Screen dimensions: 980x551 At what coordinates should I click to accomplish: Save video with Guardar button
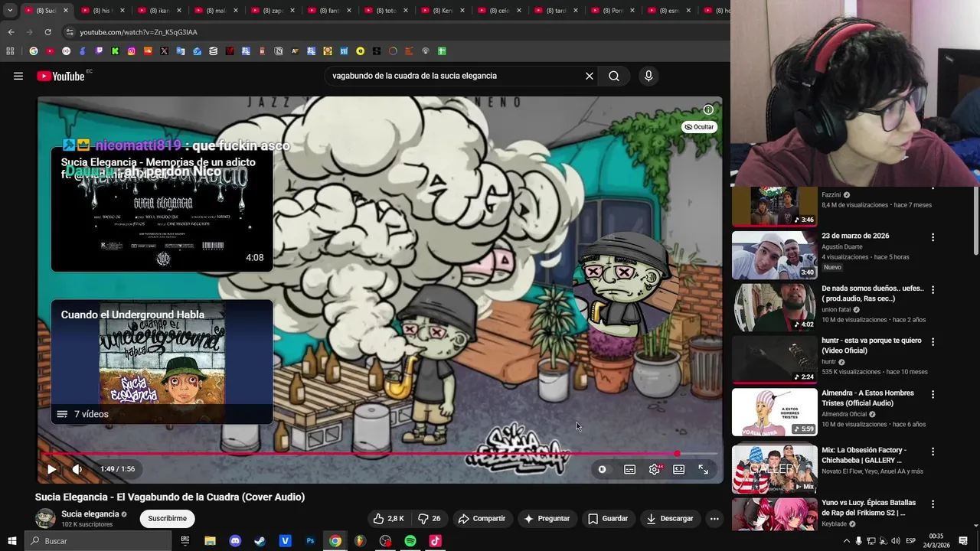608,518
